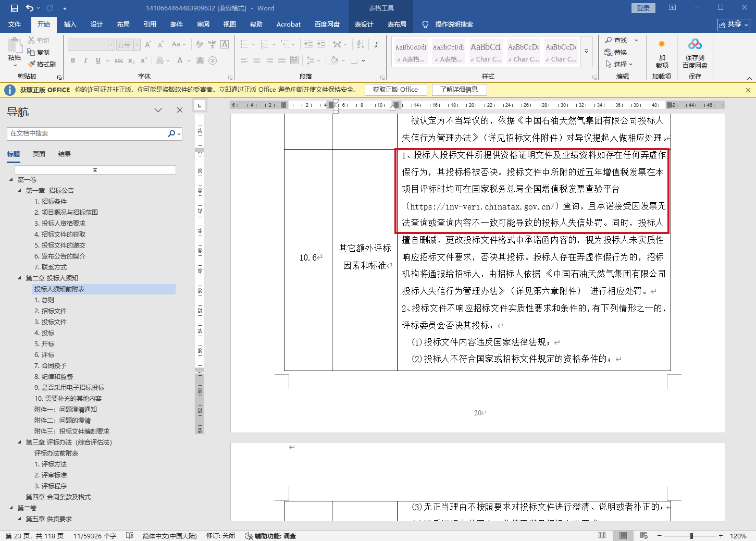Click the 登录 sign-in button
The image size is (756, 541).
pos(643,8)
